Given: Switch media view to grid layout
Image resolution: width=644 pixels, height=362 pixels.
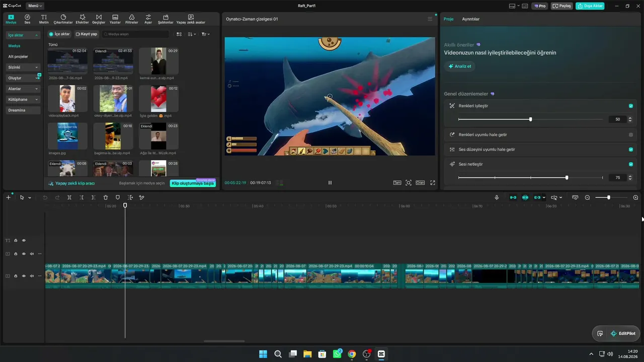Looking at the screenshot, I should tap(179, 34).
